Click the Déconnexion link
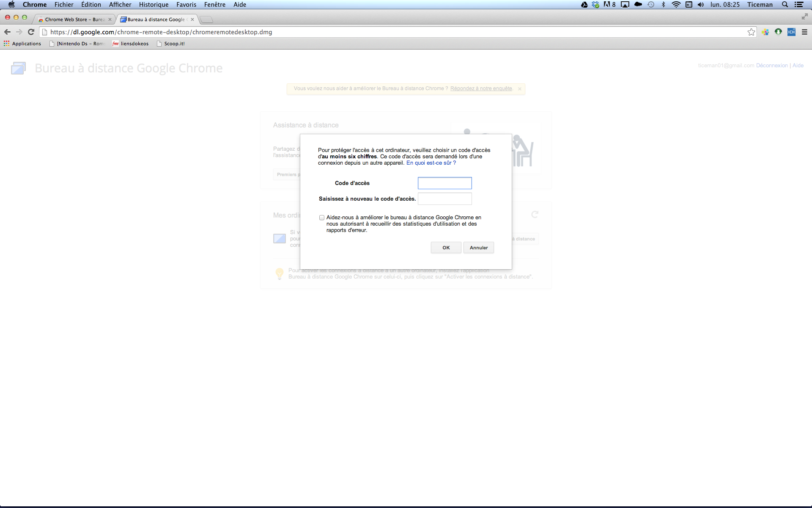812x508 pixels. [x=772, y=66]
